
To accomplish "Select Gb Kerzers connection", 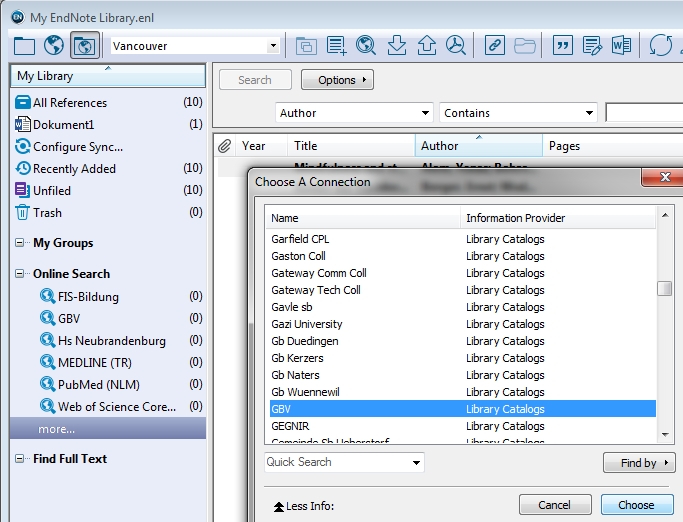I will (463, 358).
